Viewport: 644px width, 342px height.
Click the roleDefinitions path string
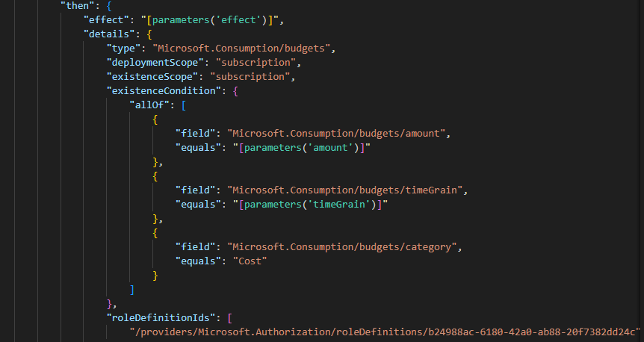tap(385, 332)
